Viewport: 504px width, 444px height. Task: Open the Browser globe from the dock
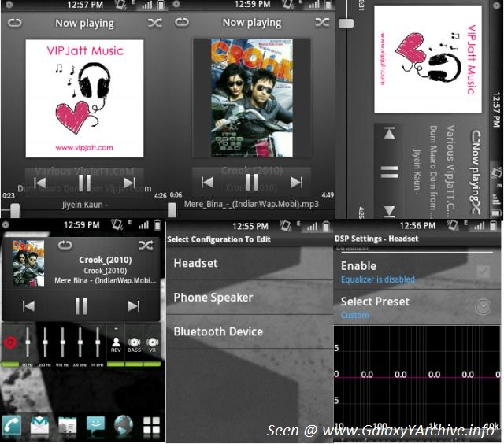[x=124, y=427]
